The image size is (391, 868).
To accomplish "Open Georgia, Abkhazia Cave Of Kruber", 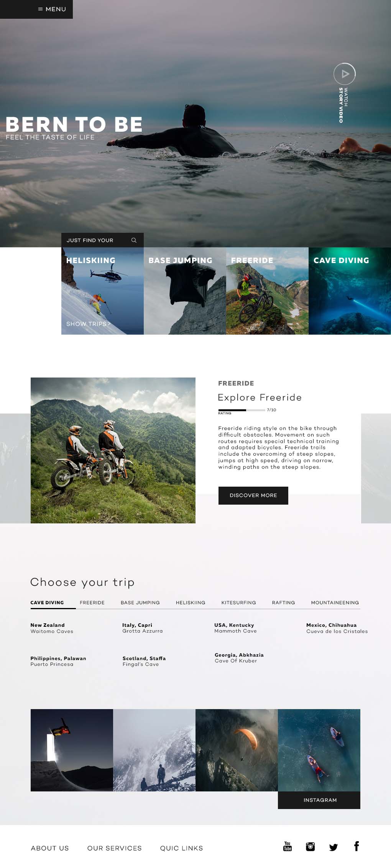I will 239,658.
